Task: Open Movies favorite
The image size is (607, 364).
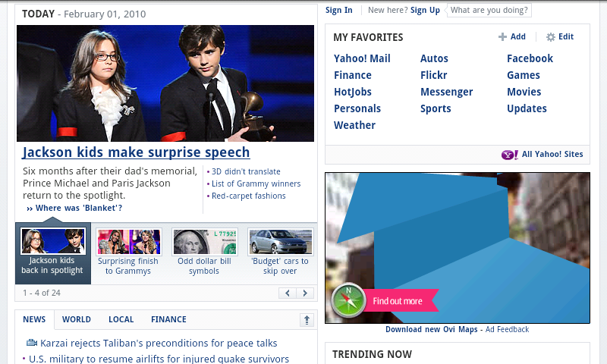Action: [524, 92]
